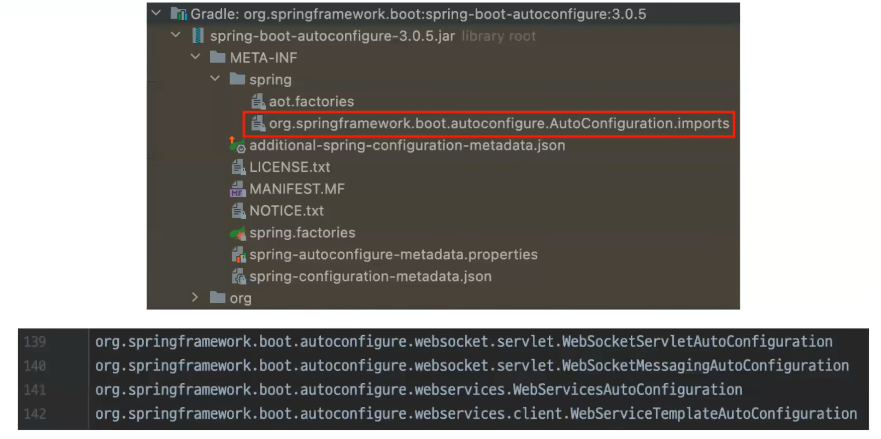Expand the org package folder
881x439 pixels.
point(195,297)
